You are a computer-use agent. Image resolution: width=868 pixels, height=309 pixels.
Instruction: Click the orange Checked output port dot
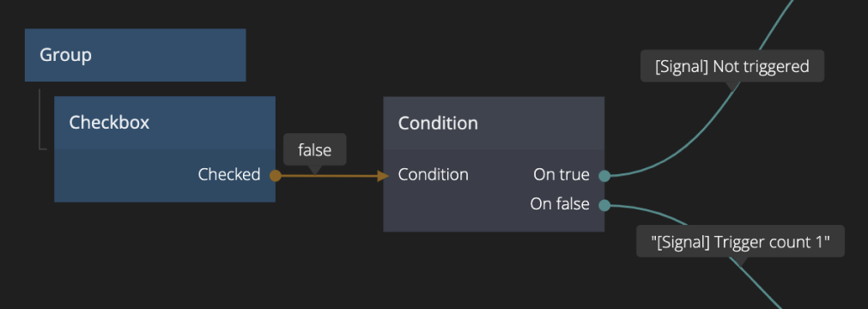click(275, 176)
